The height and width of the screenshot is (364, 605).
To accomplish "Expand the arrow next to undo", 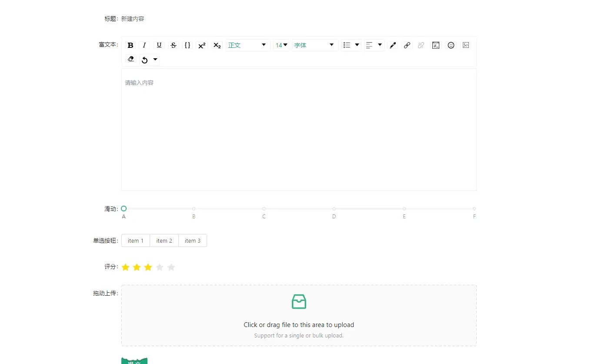I will pyautogui.click(x=155, y=59).
